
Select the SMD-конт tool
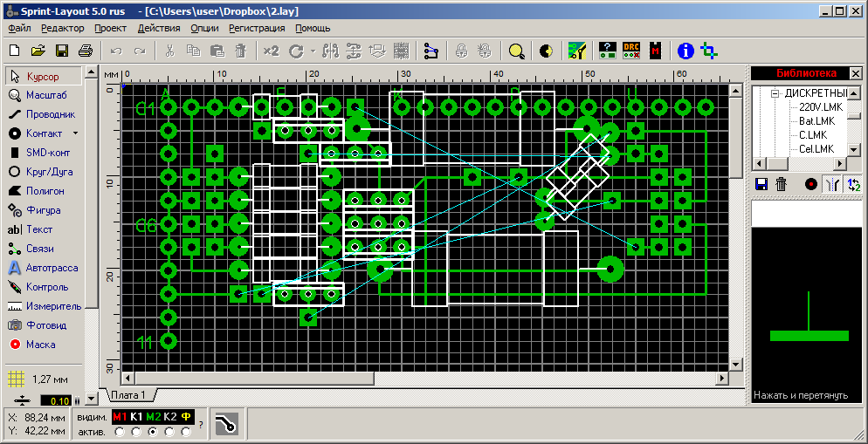pos(43,153)
